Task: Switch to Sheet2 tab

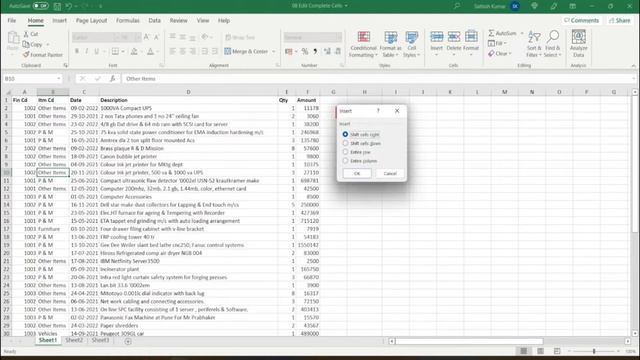Action: 74,340
